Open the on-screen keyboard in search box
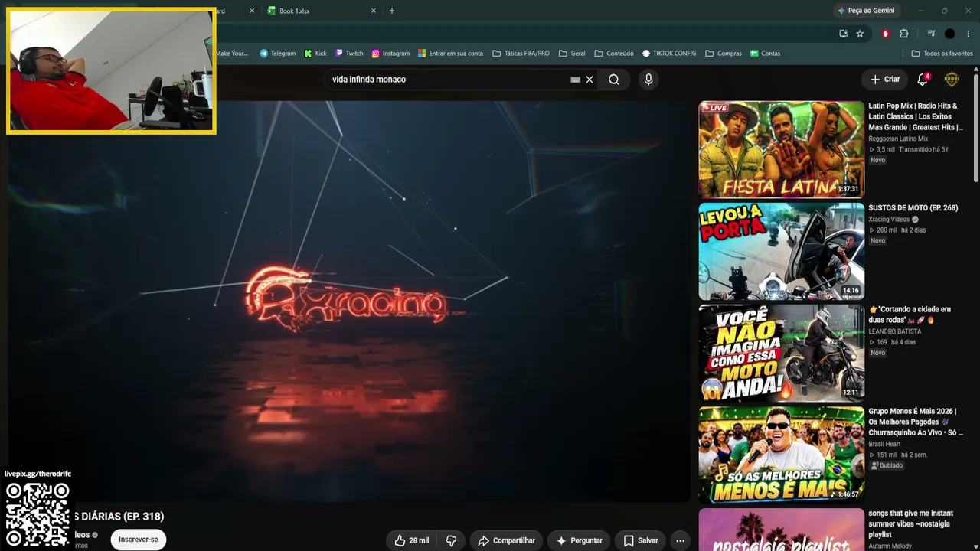 point(575,80)
